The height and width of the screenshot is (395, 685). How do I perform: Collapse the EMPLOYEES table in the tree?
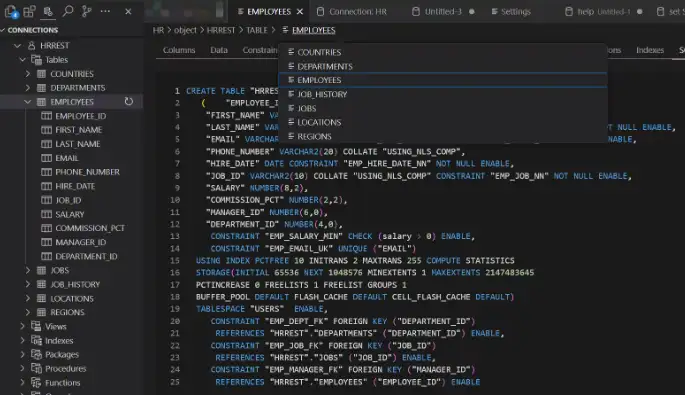pos(28,102)
